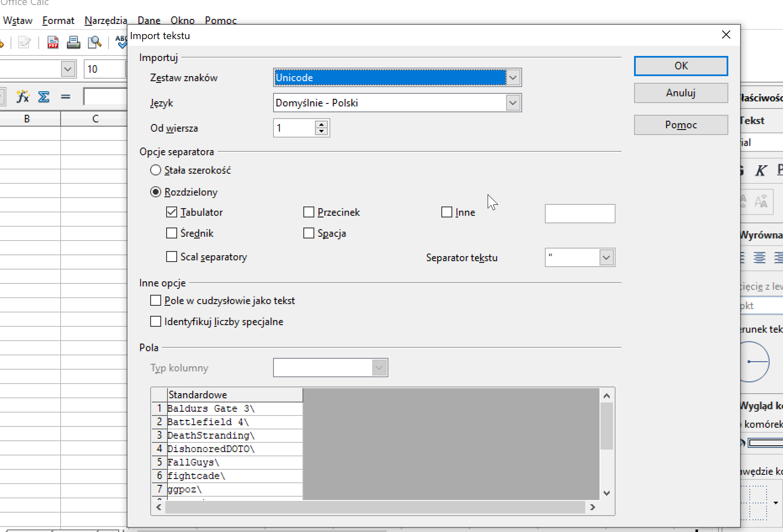This screenshot has width=783, height=532.
Task: Click the Sum sigma icon
Action: pyautogui.click(x=44, y=97)
